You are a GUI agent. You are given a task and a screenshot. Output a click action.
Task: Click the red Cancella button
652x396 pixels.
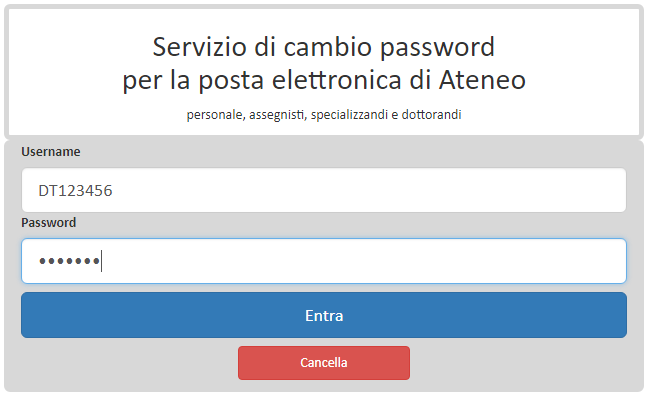pyautogui.click(x=324, y=363)
